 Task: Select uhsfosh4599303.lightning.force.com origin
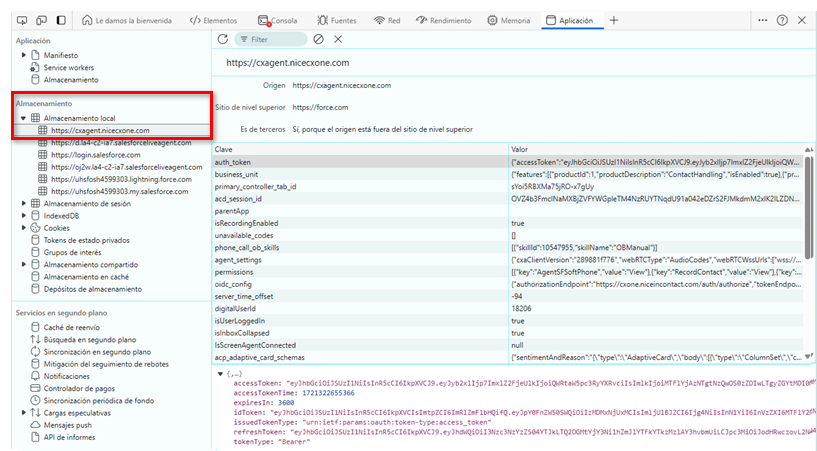(x=121, y=179)
